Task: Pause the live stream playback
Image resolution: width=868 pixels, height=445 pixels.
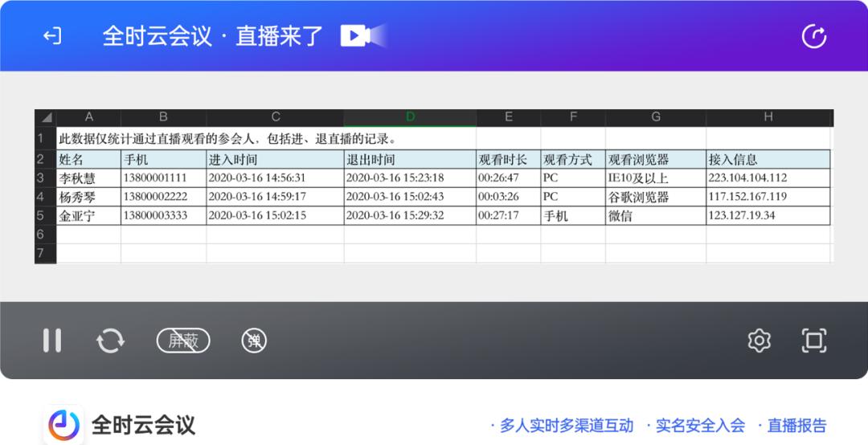Action: click(x=52, y=340)
